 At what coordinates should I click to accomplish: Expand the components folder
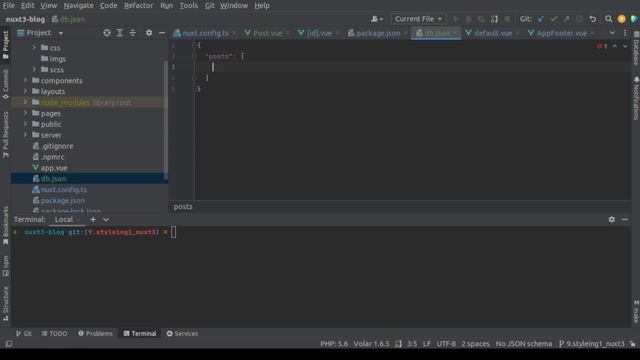click(25, 80)
